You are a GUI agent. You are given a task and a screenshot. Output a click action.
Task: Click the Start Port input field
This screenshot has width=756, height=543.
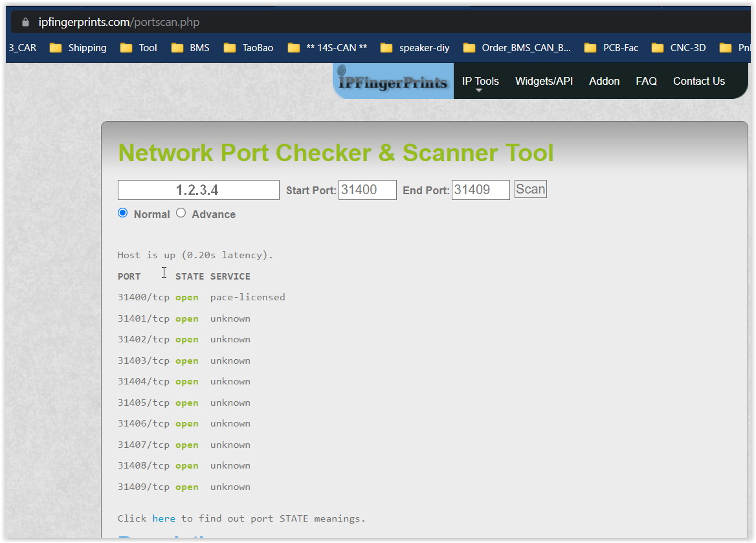coord(368,190)
